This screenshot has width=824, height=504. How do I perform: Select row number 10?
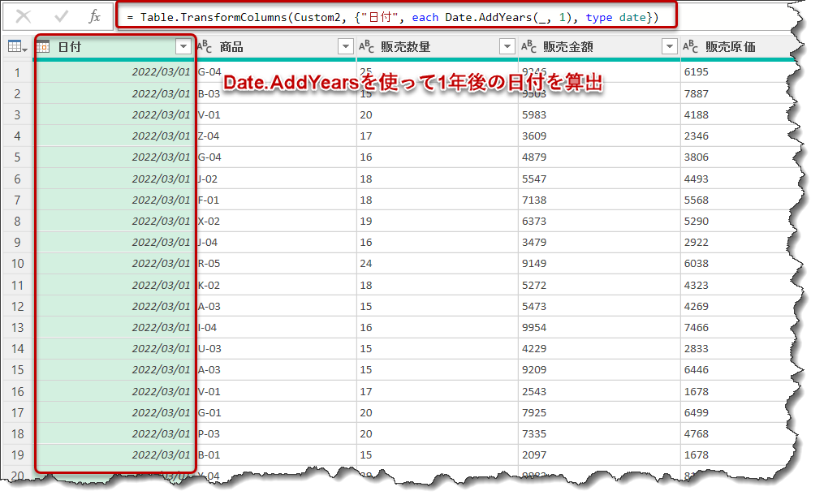tap(17, 263)
